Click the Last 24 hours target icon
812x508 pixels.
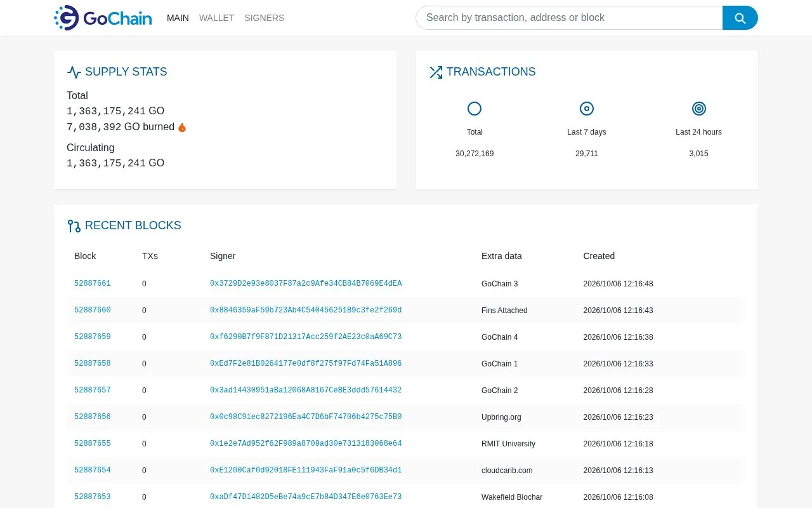(699, 109)
